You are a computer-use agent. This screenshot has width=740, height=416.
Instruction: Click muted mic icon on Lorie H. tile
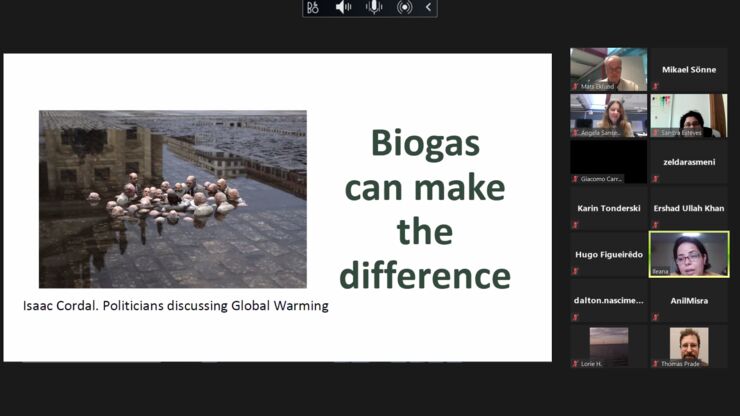click(x=575, y=364)
